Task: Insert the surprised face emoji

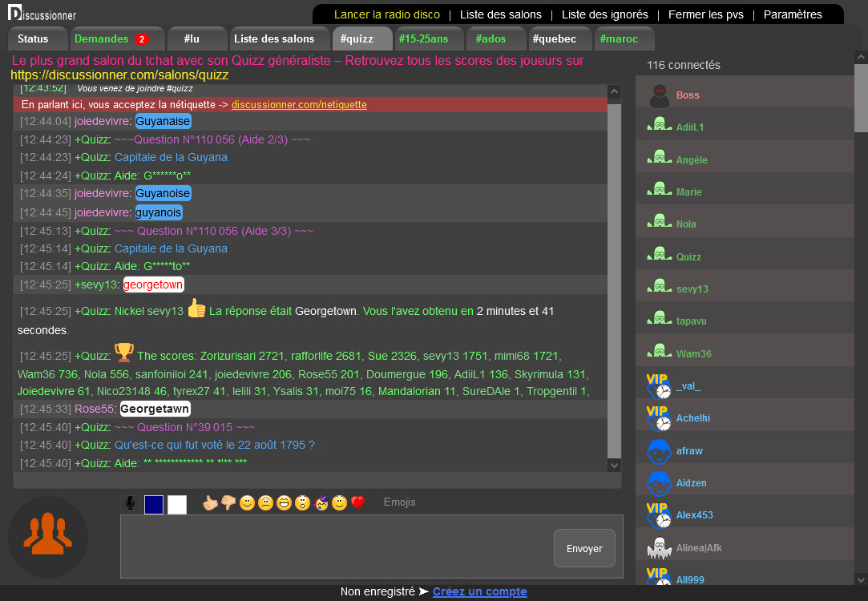Action: click(302, 502)
